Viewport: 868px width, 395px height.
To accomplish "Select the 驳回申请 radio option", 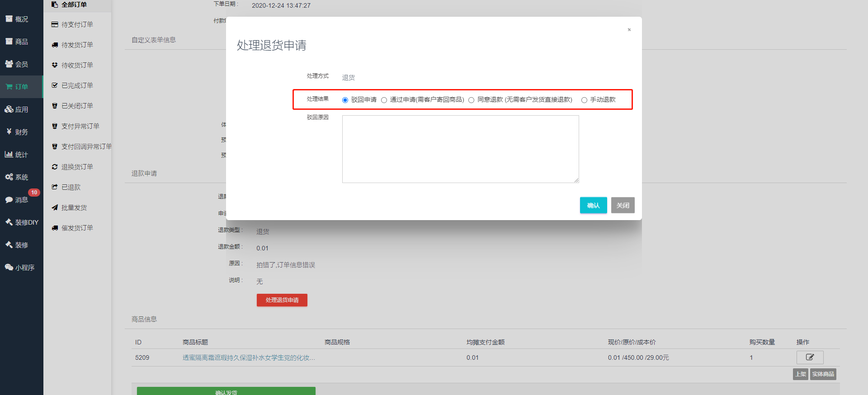I will coord(345,100).
